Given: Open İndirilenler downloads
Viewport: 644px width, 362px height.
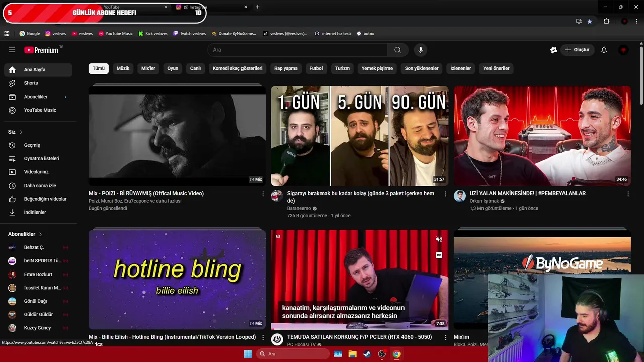Looking at the screenshot, I should 38,212.
